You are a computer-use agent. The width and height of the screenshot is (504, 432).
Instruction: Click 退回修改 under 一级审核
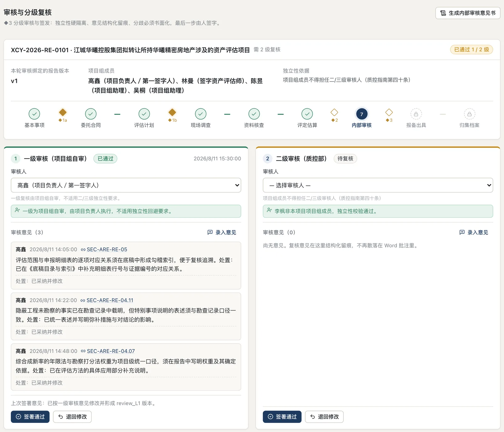click(72, 417)
